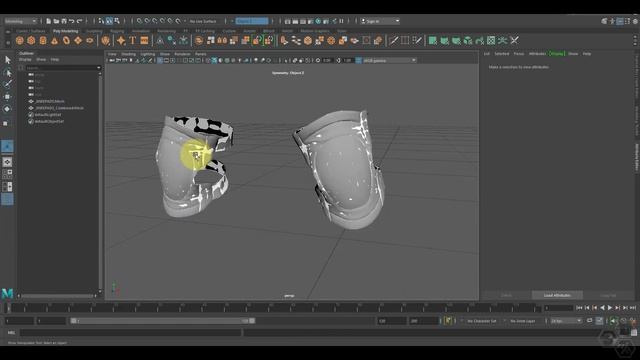
Task: Click the playback range slider bar
Action: 163,321
